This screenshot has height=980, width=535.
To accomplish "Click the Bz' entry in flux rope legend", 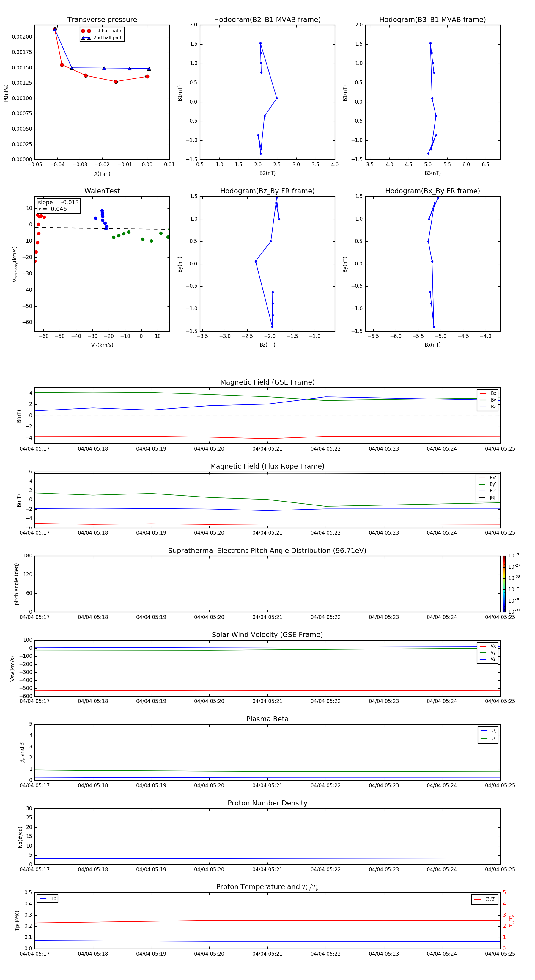I will [x=487, y=491].
